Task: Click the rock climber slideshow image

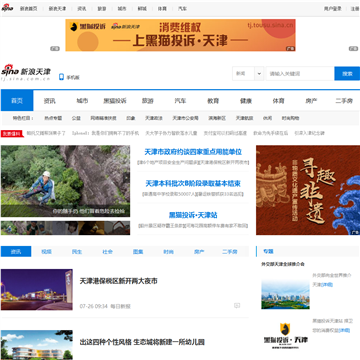Action: point(65,181)
